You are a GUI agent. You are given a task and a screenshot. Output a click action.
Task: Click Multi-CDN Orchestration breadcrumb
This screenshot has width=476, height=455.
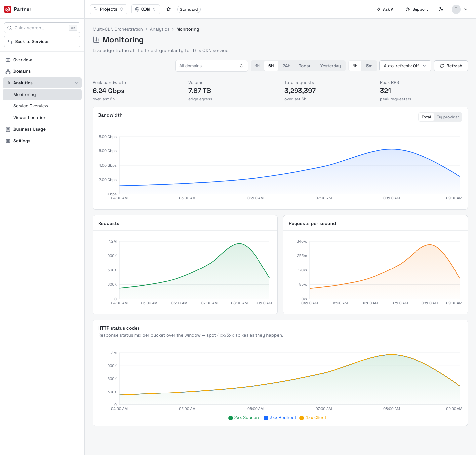click(x=118, y=29)
